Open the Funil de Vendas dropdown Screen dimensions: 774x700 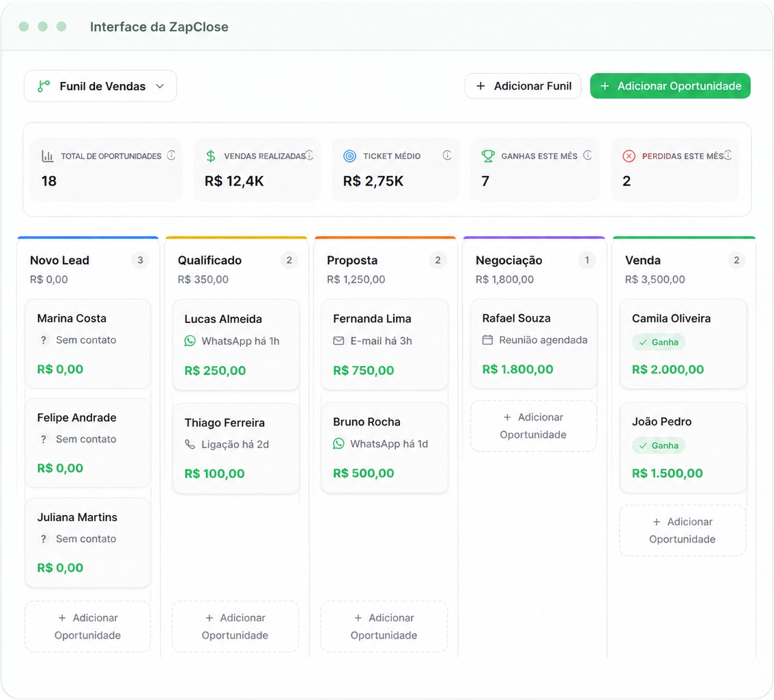click(100, 86)
